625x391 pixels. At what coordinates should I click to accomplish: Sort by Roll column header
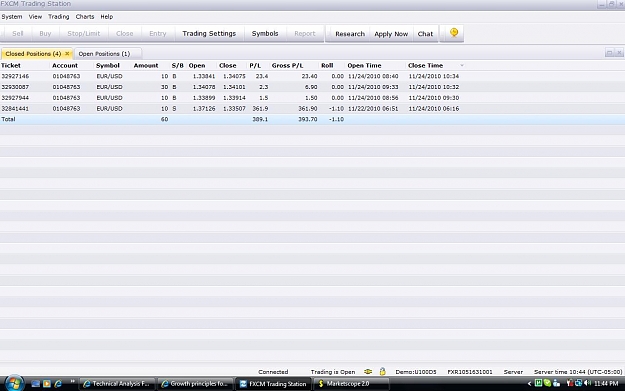coord(327,65)
